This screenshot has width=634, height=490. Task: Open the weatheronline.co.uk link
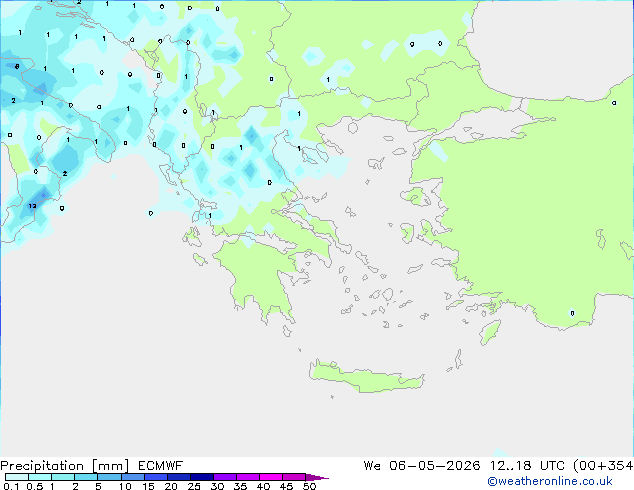550,481
